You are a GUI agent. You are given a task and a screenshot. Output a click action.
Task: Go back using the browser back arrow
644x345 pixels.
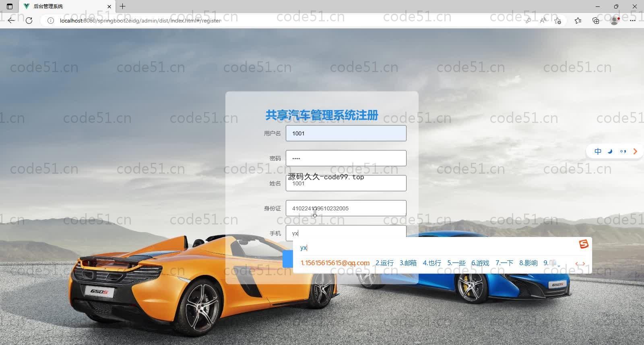tap(11, 21)
